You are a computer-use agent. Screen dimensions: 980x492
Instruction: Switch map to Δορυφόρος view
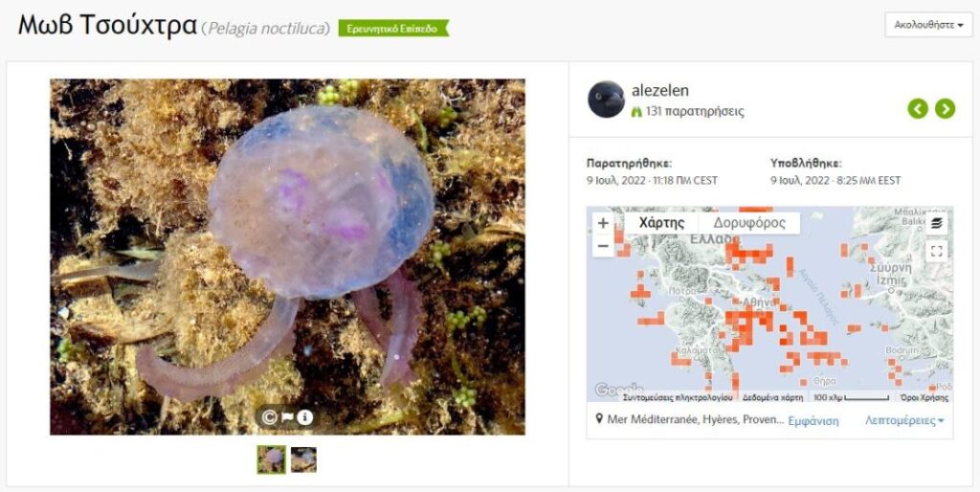[x=749, y=223]
